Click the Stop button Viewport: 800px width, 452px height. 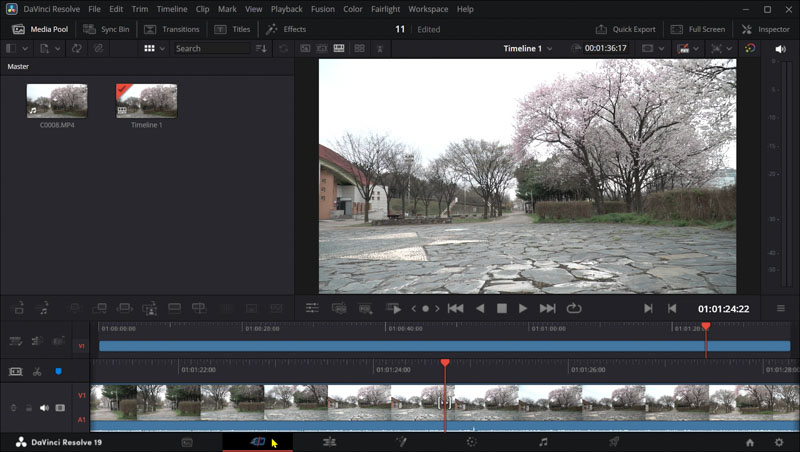(x=502, y=308)
